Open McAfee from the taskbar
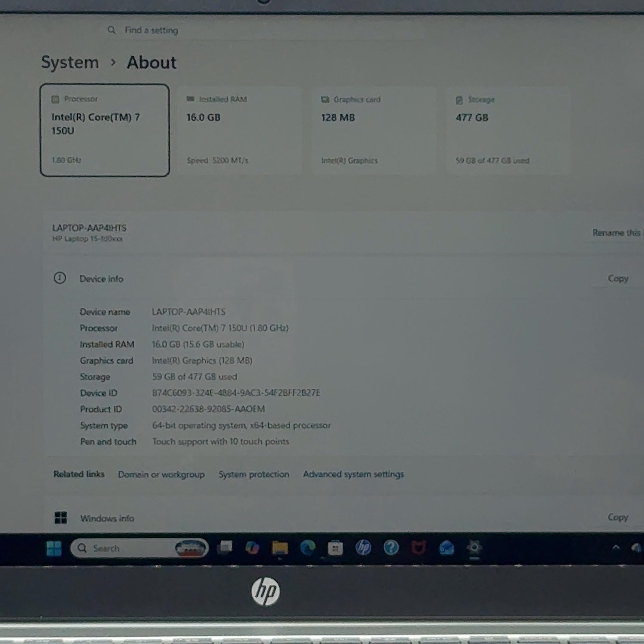Viewport: 644px width, 644px height. click(x=419, y=548)
